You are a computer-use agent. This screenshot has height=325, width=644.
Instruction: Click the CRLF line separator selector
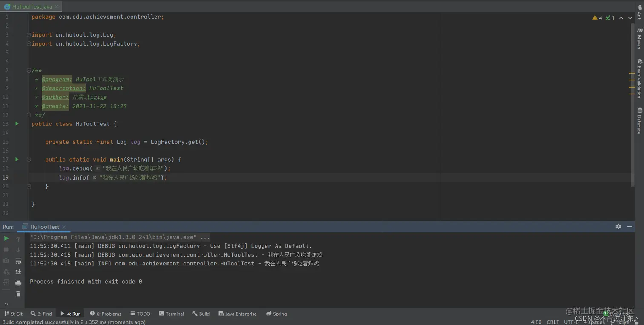click(552, 322)
